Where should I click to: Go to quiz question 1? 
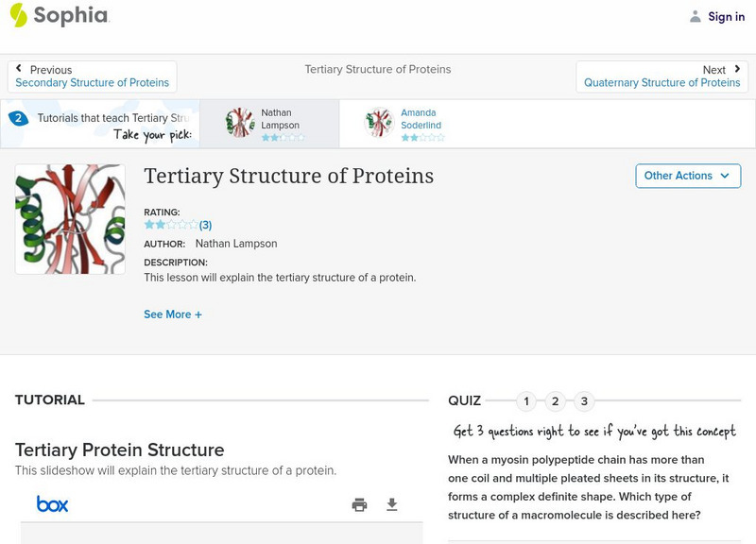pyautogui.click(x=526, y=401)
